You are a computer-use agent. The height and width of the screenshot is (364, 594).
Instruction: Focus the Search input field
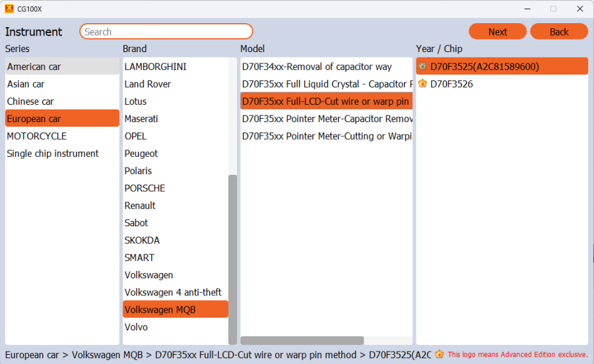[x=166, y=32]
